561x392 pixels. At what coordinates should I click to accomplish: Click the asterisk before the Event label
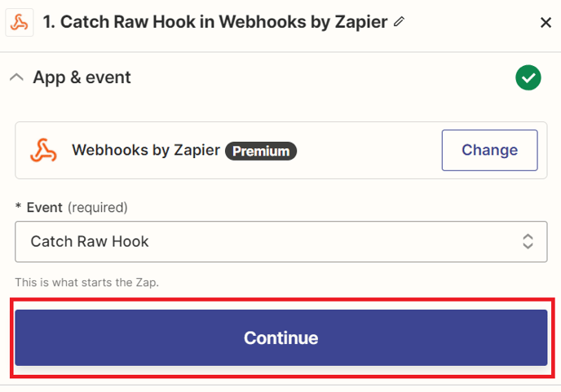18,206
